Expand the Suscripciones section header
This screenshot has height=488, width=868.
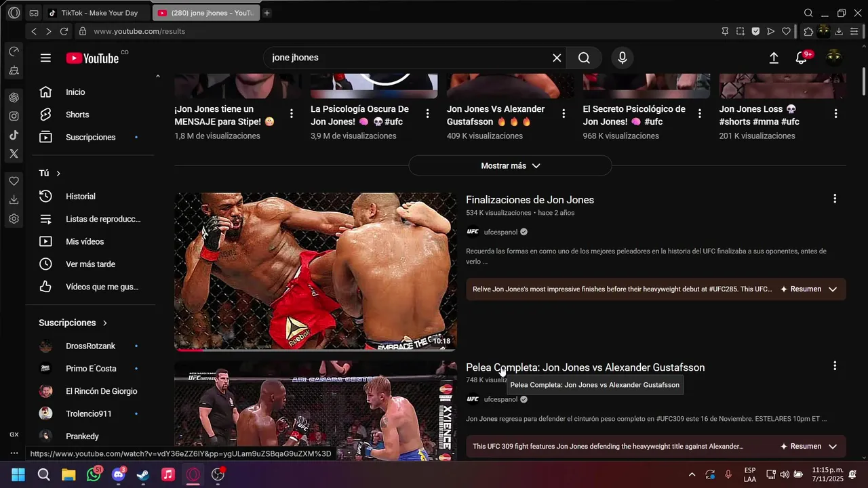[73, 323]
